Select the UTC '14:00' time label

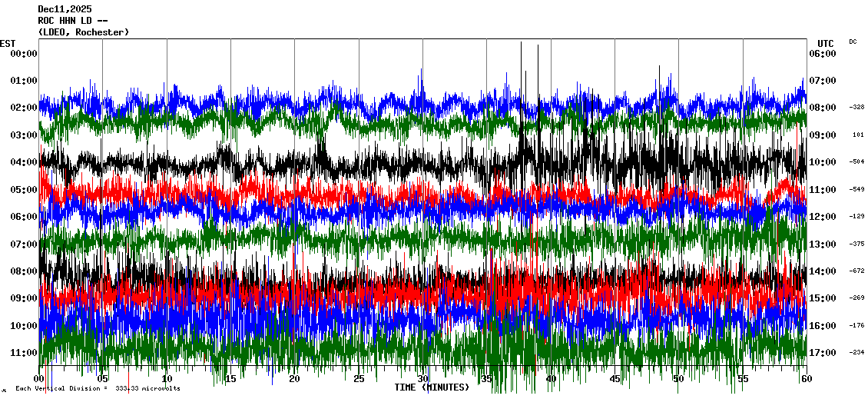823,271
